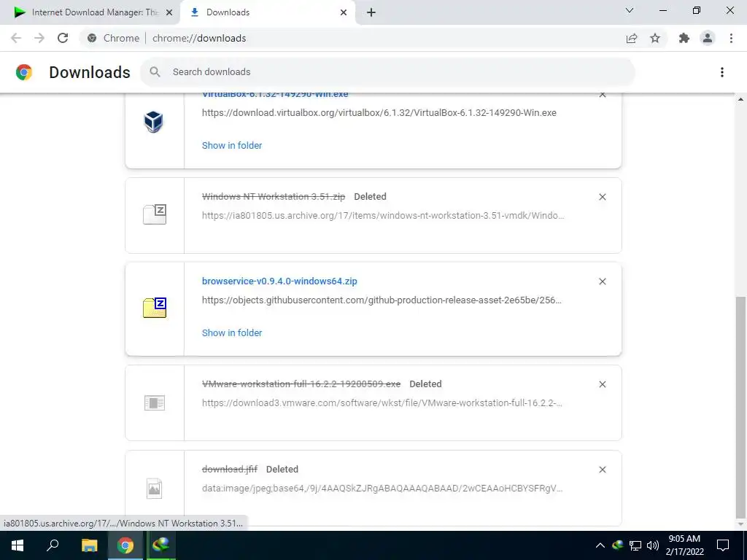This screenshot has height=560, width=747.
Task: Click the Deleted label beside download.jfif
Action: 282,470
